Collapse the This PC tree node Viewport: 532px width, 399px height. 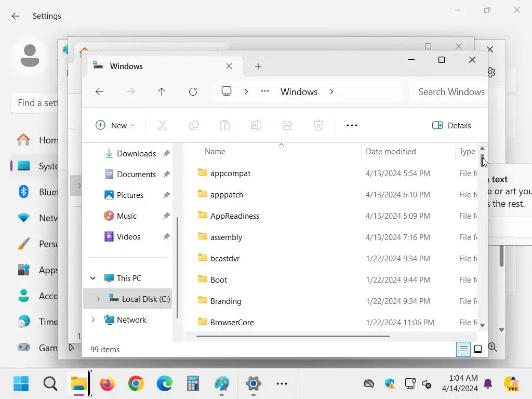point(93,278)
